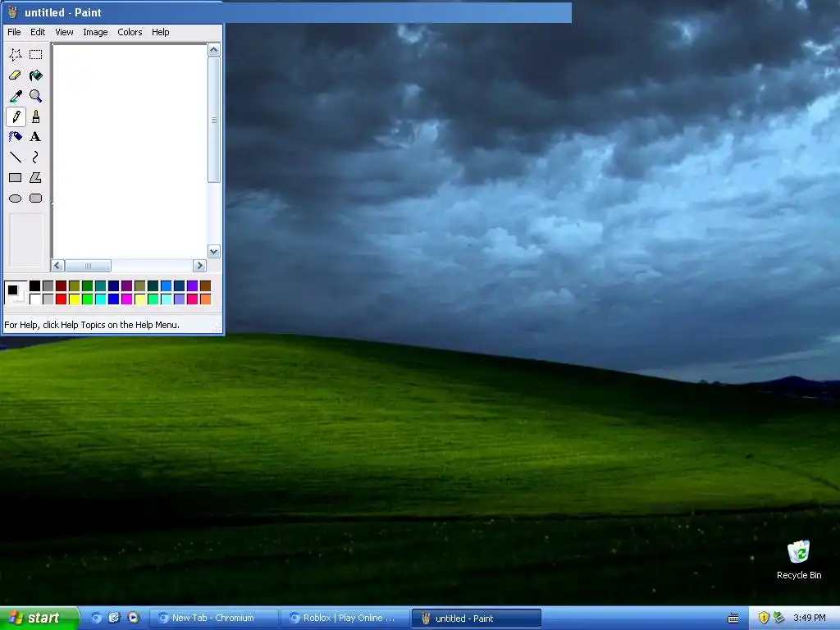The width and height of the screenshot is (840, 630).
Task: Select the rectangular Select tool
Action: [35, 54]
